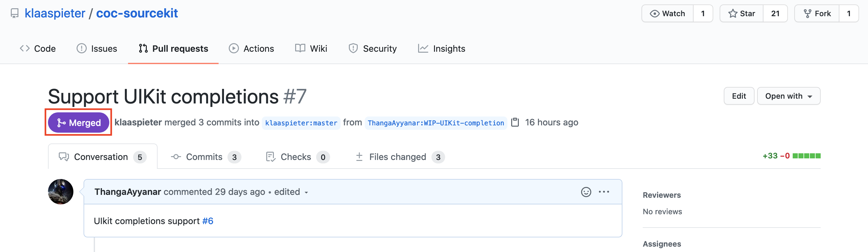This screenshot has height=252, width=868.
Task: Expand the Open with dropdown
Action: pyautogui.click(x=789, y=96)
